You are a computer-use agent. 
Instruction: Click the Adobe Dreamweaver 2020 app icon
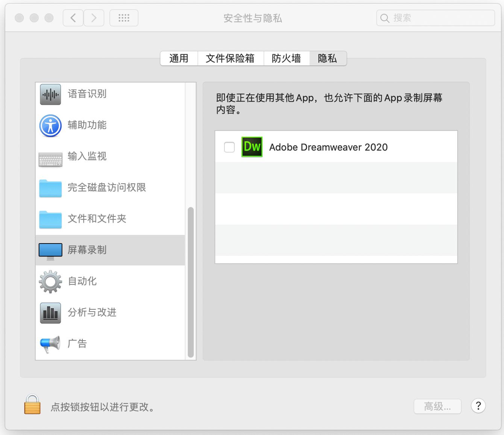point(252,147)
